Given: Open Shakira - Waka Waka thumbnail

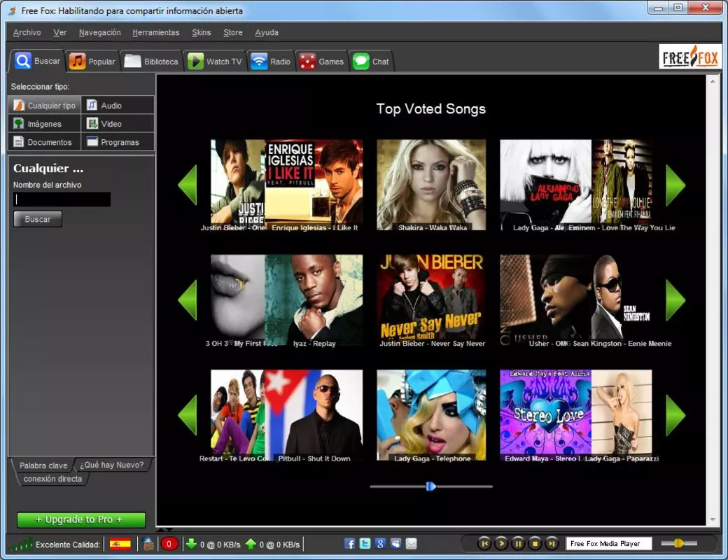Looking at the screenshot, I should point(431,185).
